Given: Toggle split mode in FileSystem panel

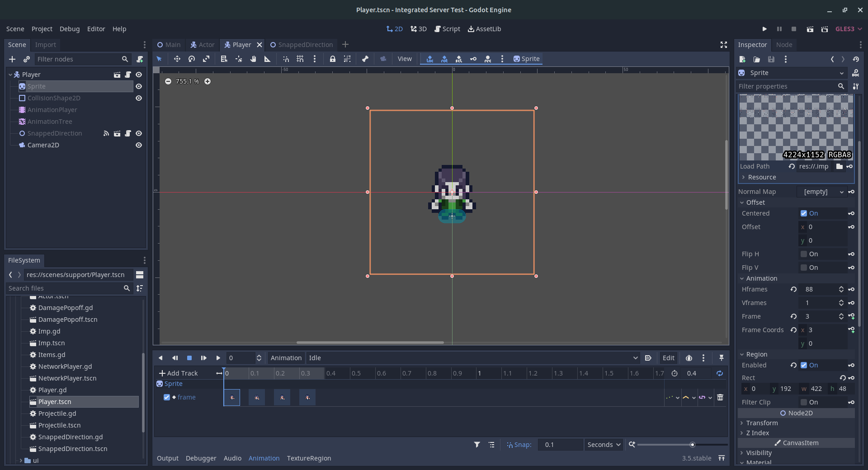Looking at the screenshot, I should (x=140, y=275).
